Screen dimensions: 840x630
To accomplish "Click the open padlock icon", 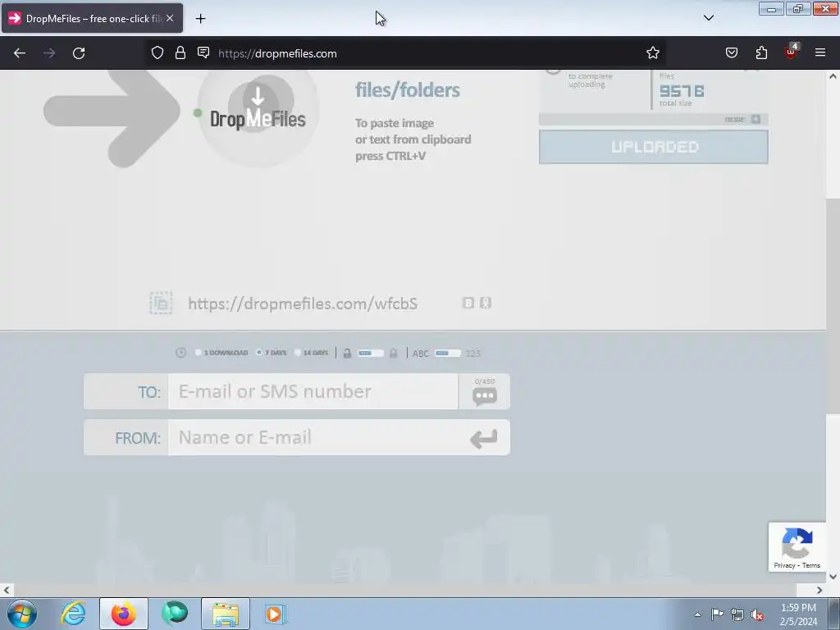I will coord(347,353).
